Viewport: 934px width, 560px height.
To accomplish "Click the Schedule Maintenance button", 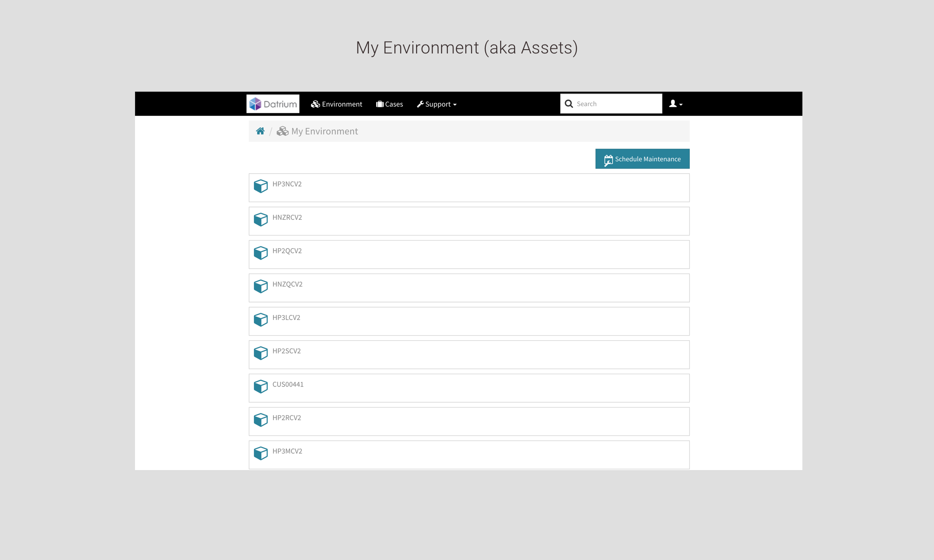I will [642, 159].
